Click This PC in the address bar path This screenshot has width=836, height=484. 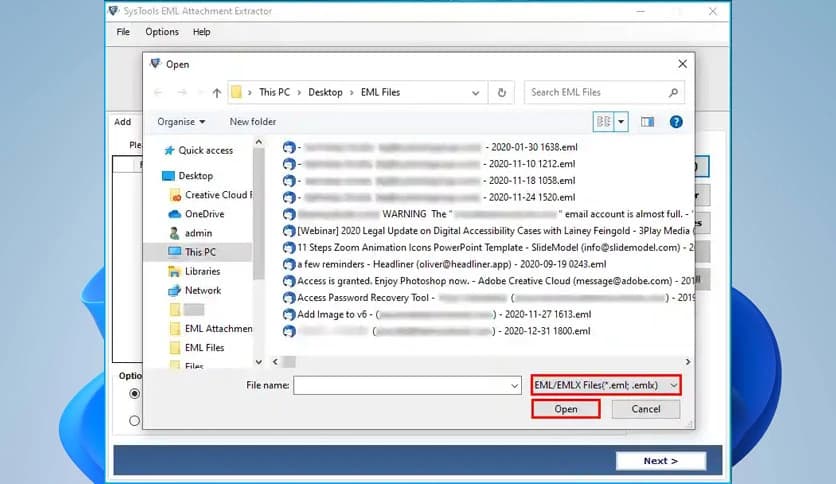pos(275,93)
